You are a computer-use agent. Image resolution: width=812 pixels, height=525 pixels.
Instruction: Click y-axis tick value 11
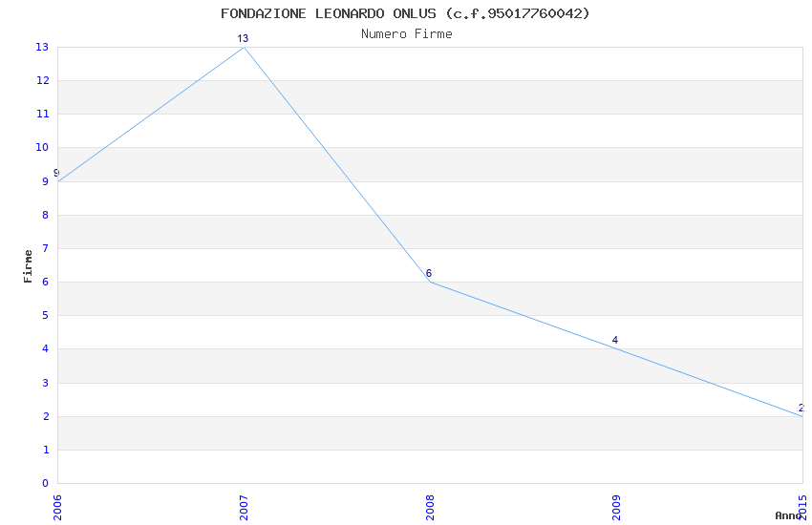click(x=42, y=114)
